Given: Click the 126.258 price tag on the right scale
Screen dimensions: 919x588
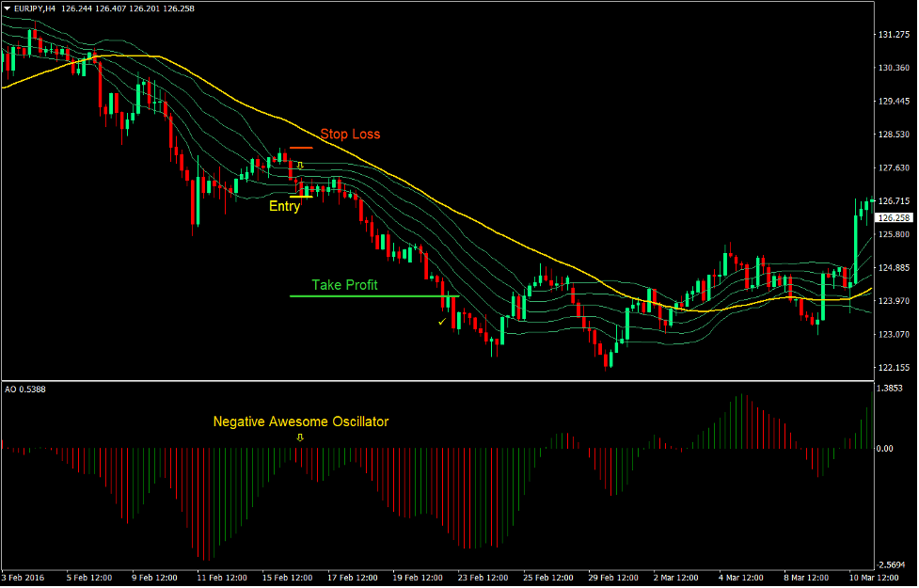Looking at the screenshot, I should pyautogui.click(x=893, y=217).
